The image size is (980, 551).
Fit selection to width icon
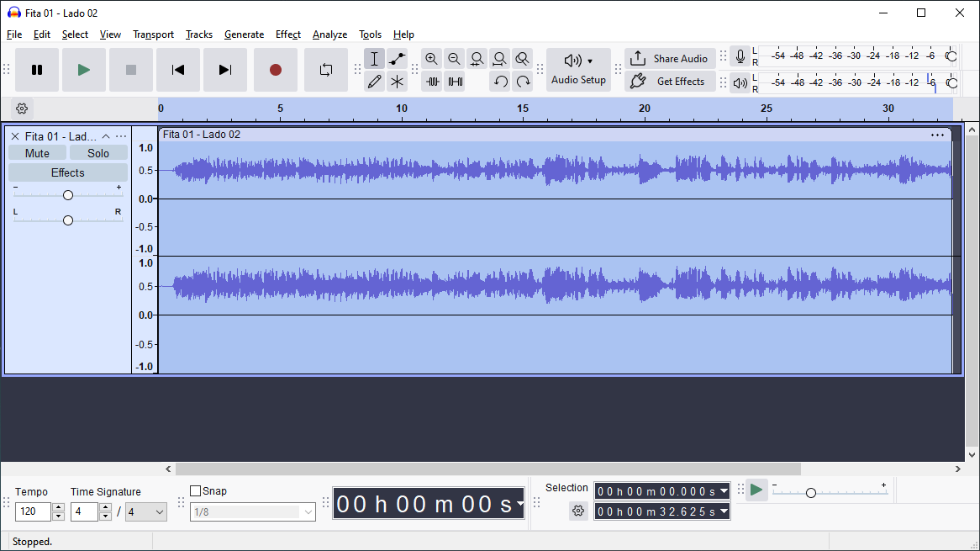point(477,59)
